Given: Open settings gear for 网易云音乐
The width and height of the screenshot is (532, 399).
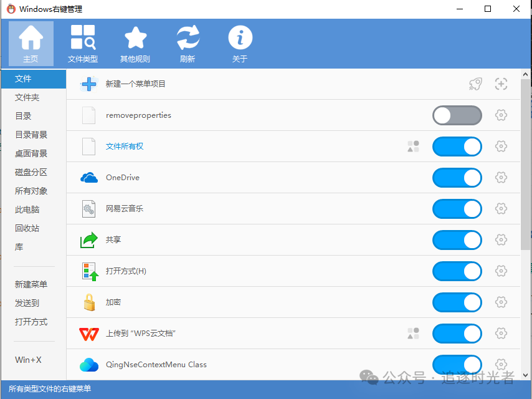Looking at the screenshot, I should [501, 208].
